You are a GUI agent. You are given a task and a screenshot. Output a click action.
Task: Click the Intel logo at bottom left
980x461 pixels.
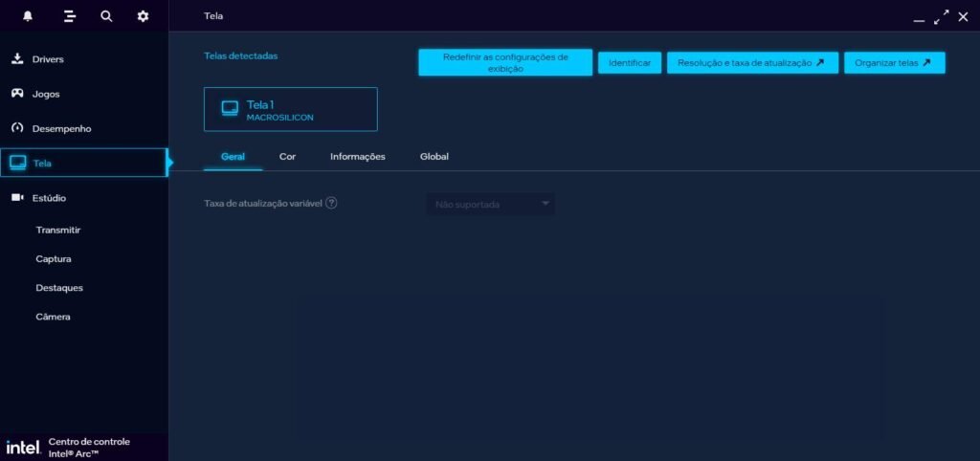point(22,447)
